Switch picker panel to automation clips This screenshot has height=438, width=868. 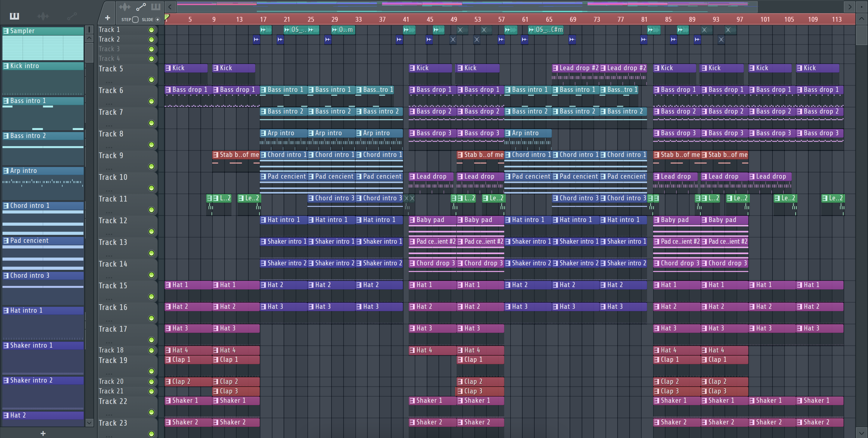coord(72,16)
